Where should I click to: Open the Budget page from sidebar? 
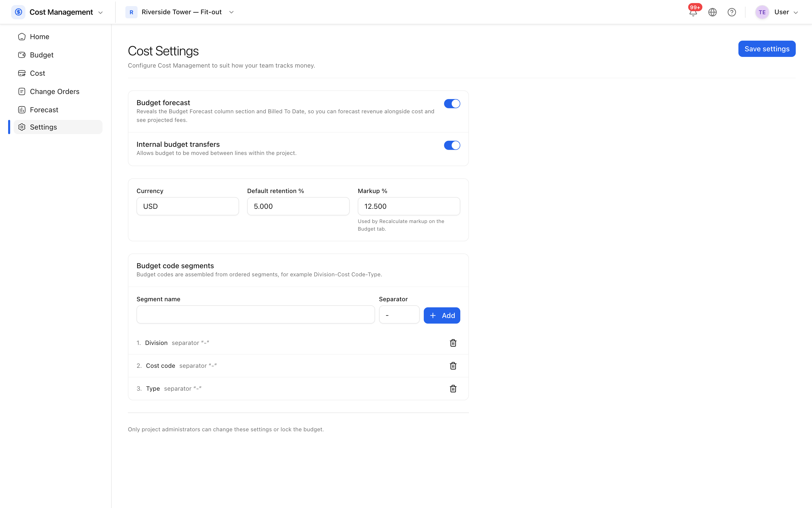[58, 55]
